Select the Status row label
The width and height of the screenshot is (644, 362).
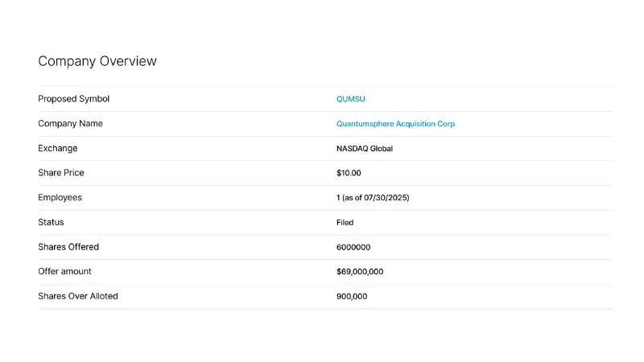click(51, 222)
